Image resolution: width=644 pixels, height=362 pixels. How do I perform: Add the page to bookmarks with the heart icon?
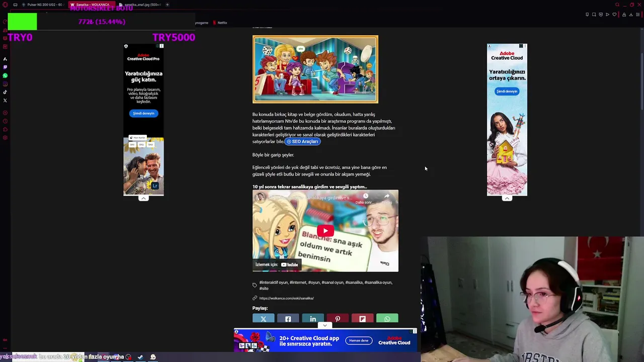click(614, 15)
